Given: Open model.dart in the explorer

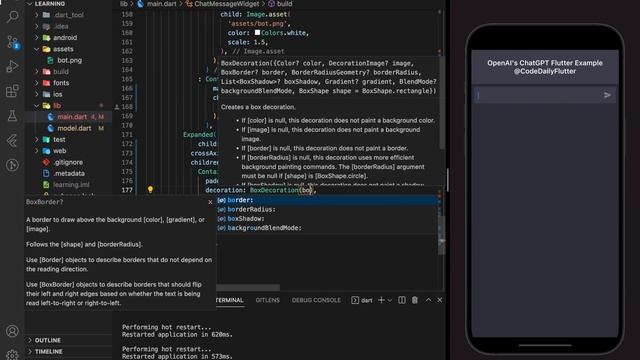Looking at the screenshot, I should pos(74,128).
